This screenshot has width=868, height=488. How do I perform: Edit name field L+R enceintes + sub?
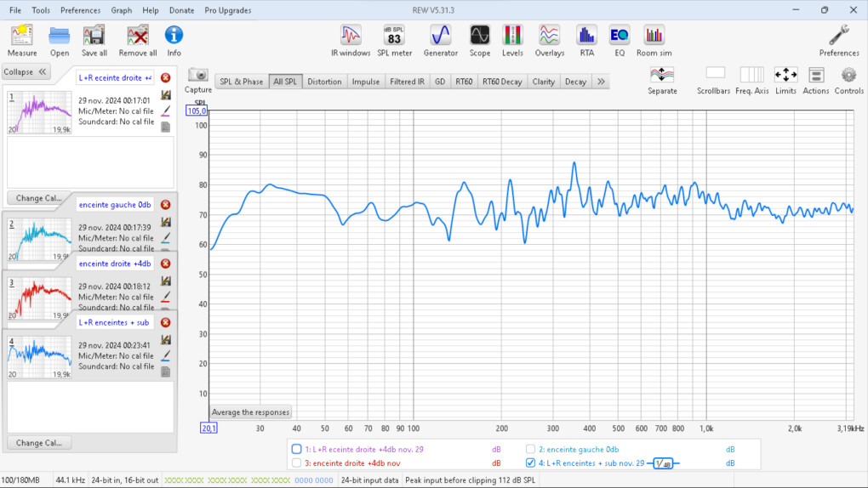[115, 322]
